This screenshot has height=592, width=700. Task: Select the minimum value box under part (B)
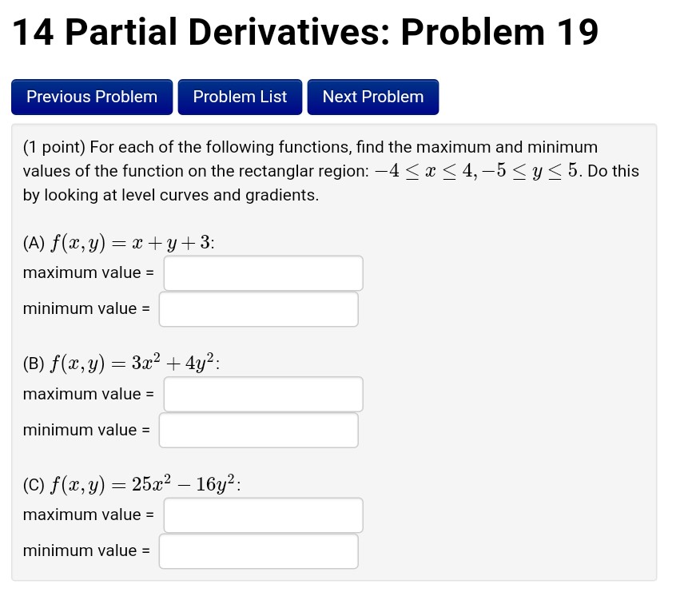click(x=258, y=429)
